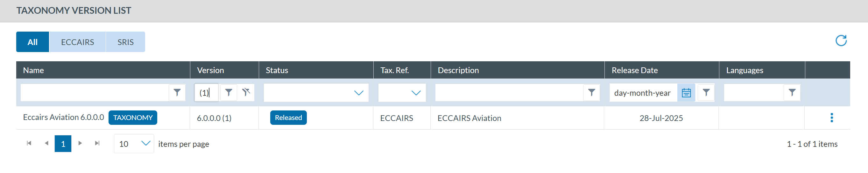Switch to the ECCAIRS tab
868x173 pixels.
[77, 42]
